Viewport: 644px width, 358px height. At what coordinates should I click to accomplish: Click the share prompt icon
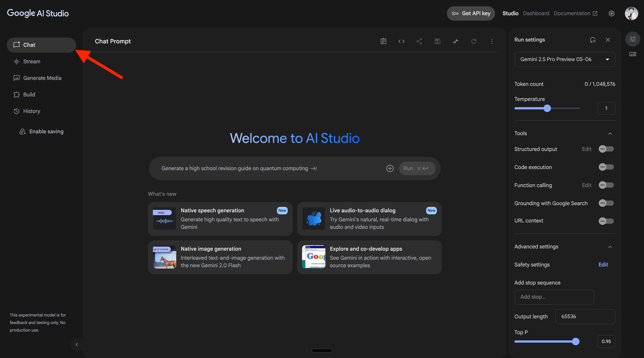[419, 41]
